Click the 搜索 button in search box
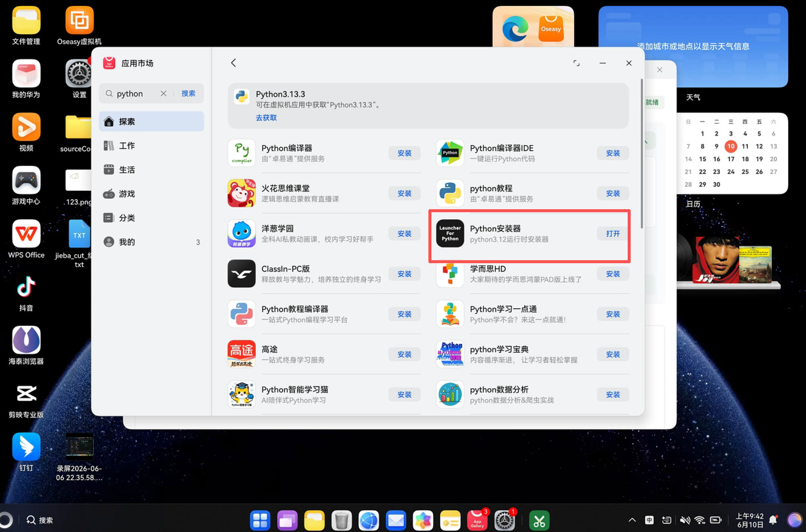 (x=188, y=93)
